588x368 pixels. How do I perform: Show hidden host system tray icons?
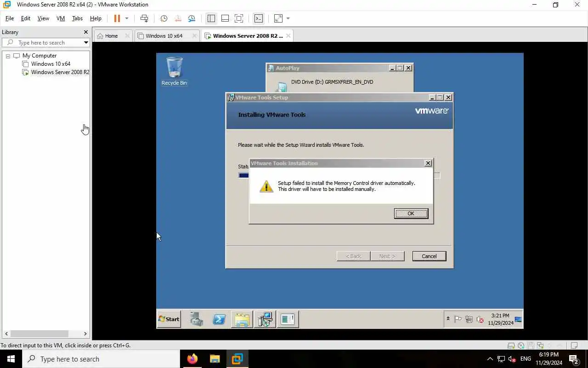coord(490,359)
